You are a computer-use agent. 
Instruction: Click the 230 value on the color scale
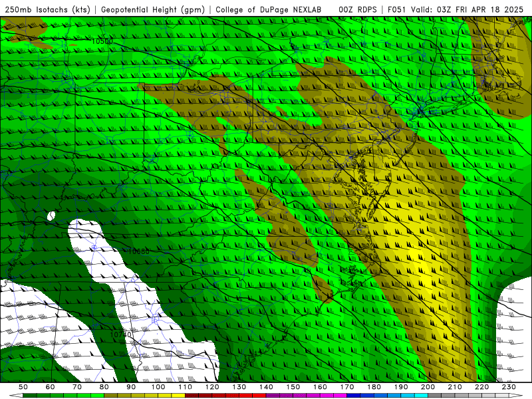509,387
